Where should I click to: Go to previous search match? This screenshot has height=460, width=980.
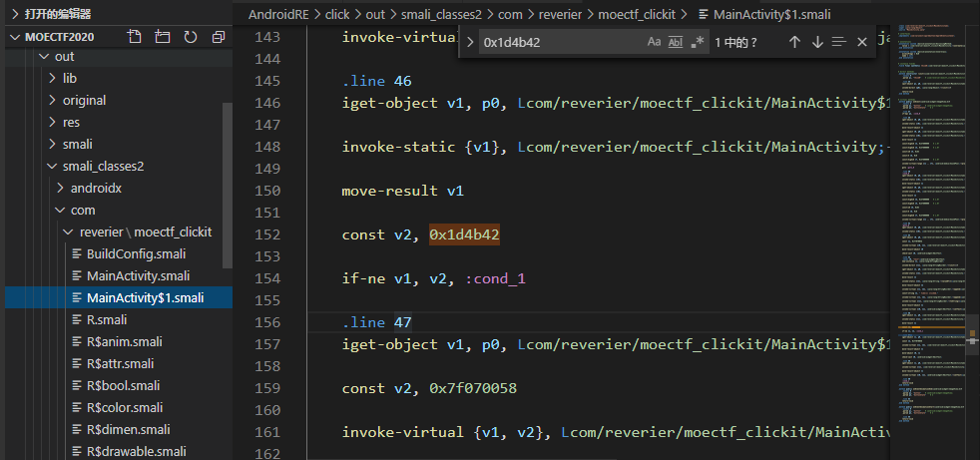[x=794, y=42]
